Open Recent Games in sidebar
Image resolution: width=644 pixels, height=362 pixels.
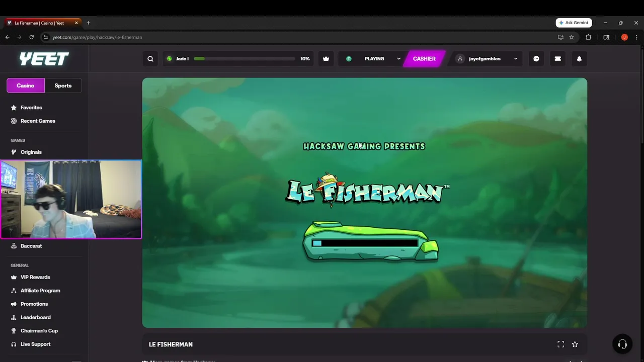(38, 121)
